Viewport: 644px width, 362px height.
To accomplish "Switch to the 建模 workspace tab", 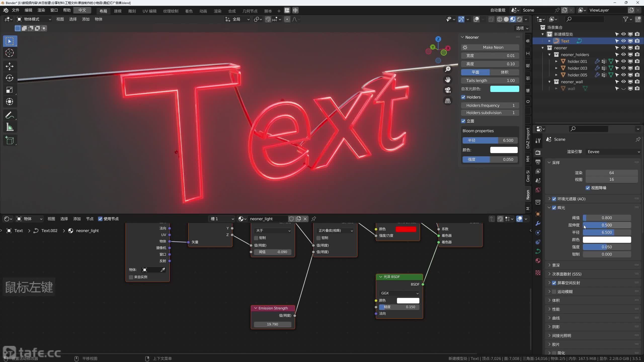I will [x=117, y=11].
